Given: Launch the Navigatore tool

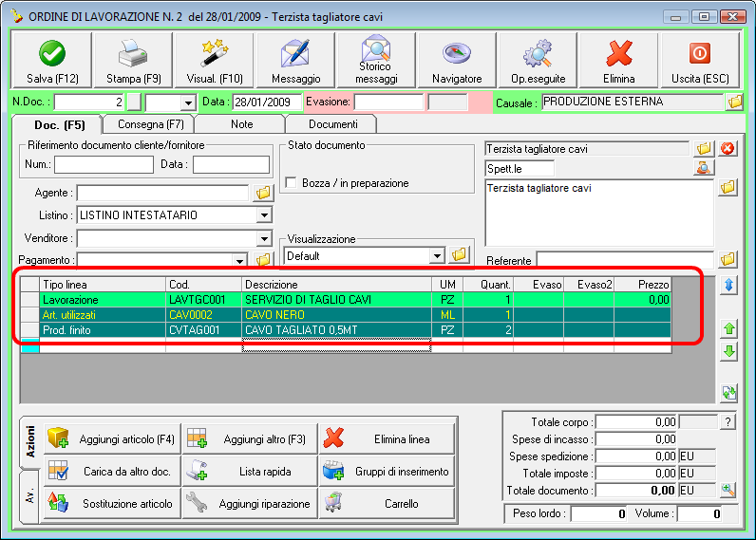Looking at the screenshot, I should (x=457, y=61).
